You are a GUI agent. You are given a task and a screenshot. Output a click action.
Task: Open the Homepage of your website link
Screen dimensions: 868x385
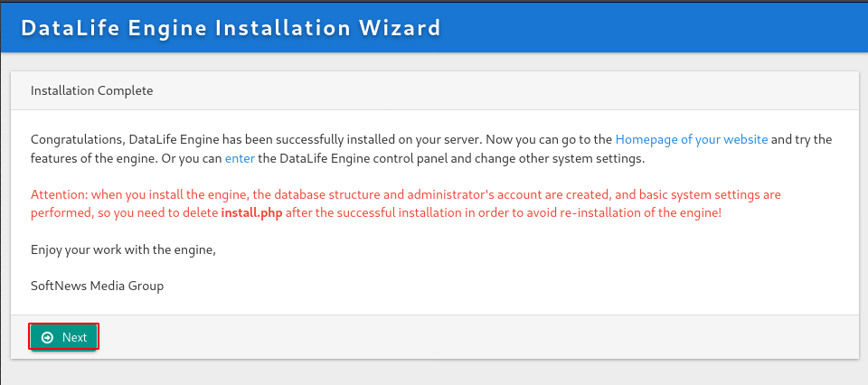692,139
